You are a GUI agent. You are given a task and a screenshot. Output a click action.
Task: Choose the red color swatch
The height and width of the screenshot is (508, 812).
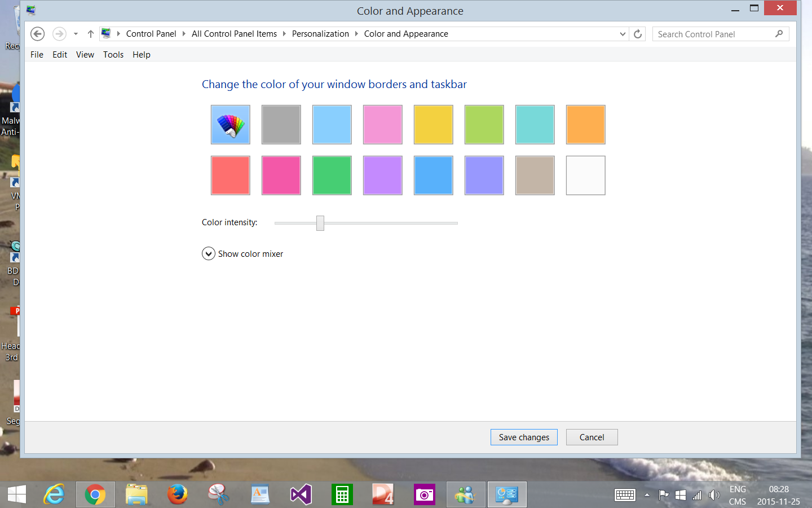pyautogui.click(x=230, y=175)
